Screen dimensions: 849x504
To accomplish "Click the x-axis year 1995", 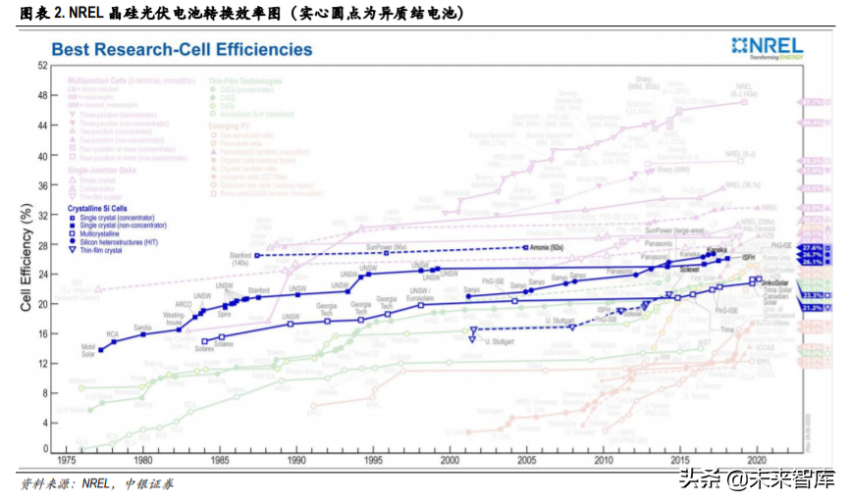I will coord(374,460).
